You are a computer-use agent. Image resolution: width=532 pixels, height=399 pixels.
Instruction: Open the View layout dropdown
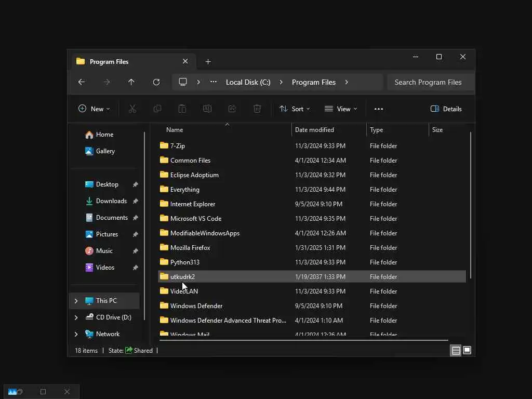tap(341, 109)
